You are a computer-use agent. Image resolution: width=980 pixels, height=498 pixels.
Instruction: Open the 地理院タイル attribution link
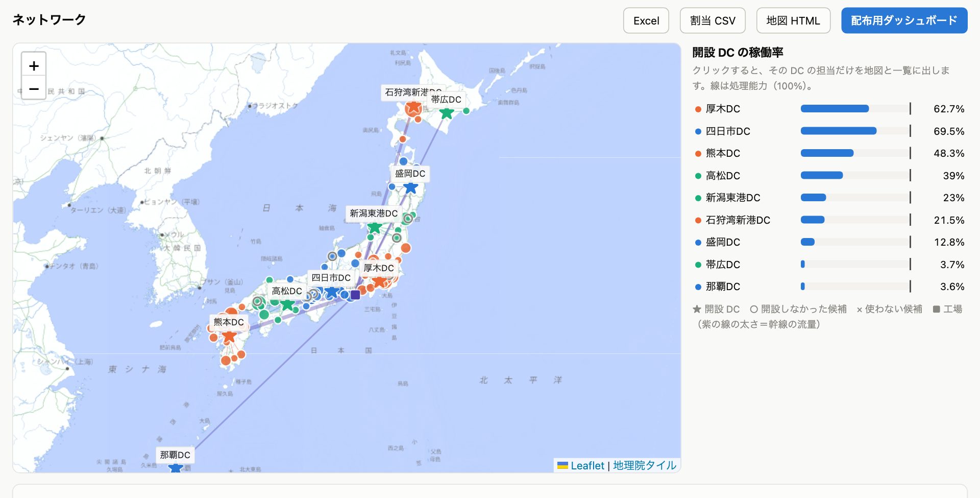coord(645,465)
